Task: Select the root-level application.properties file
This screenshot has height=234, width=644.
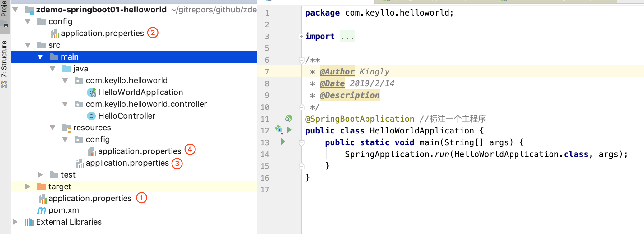Action: pos(90,199)
